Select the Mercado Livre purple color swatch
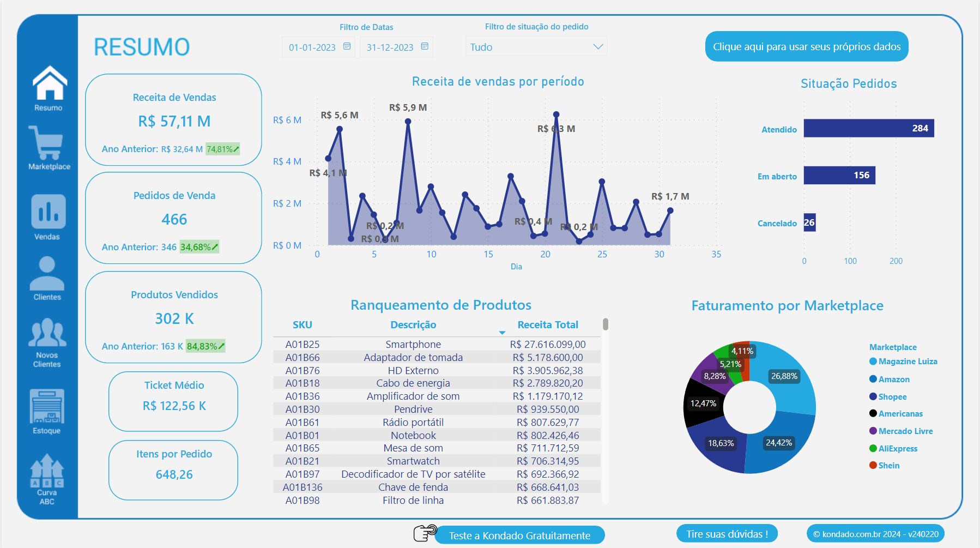Screen dimensions: 980x548 click(x=874, y=431)
